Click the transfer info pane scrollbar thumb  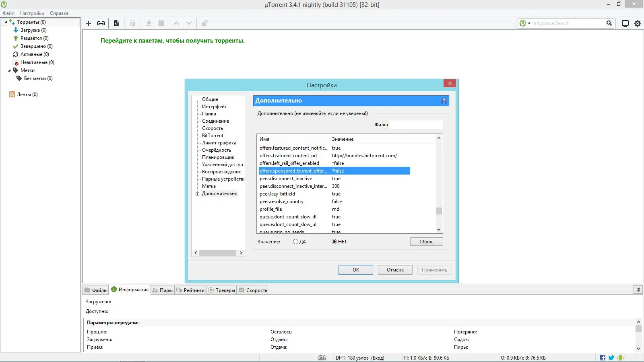(638, 328)
